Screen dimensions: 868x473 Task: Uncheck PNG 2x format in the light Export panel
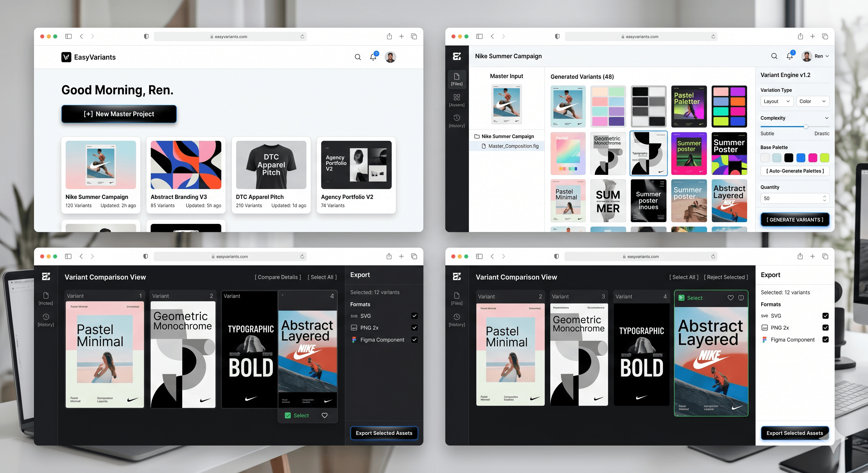click(x=825, y=328)
